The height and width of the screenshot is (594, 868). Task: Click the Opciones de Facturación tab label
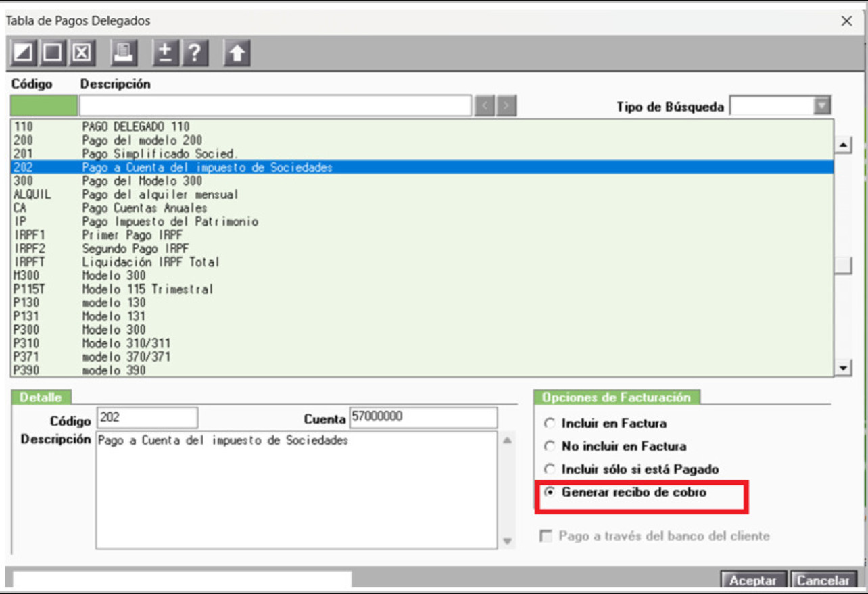click(617, 397)
